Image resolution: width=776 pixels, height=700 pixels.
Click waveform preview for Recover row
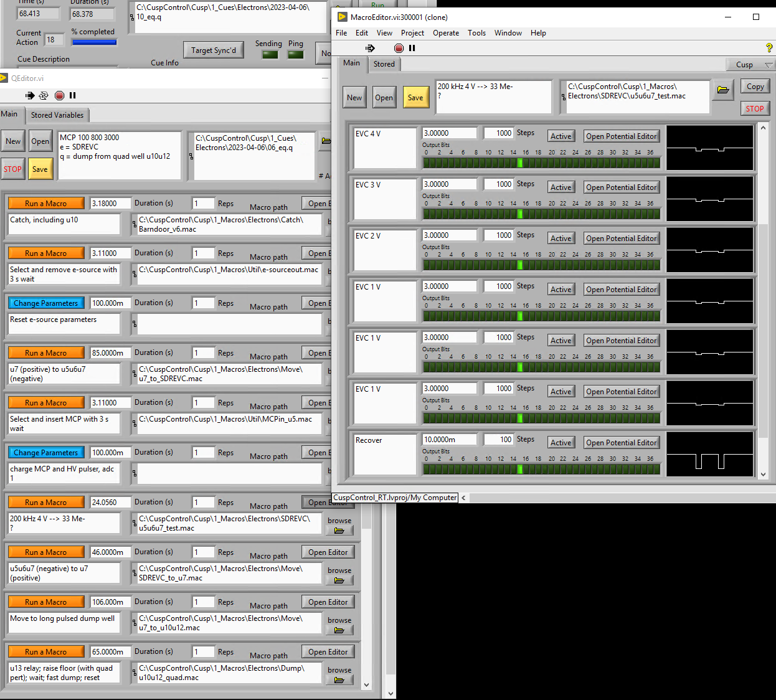[x=710, y=455]
